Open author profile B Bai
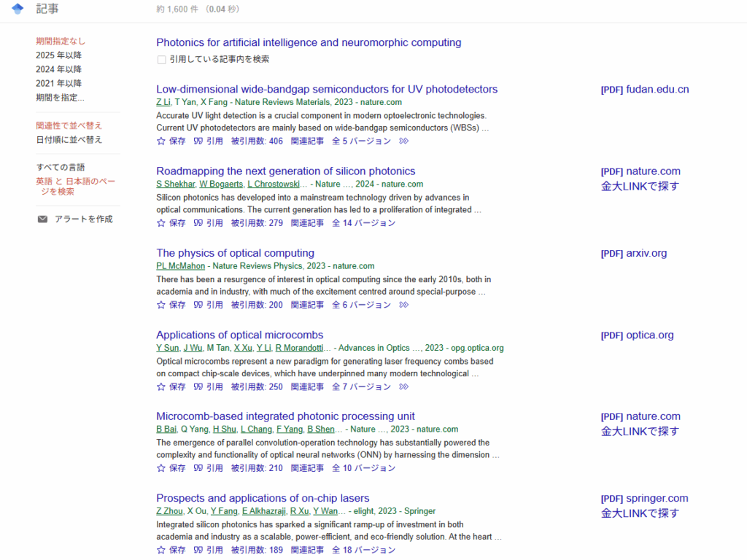 pyautogui.click(x=166, y=429)
